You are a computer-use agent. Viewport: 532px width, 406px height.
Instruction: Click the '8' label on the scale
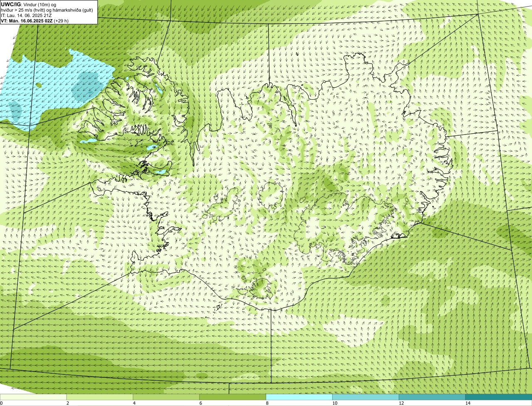click(x=267, y=403)
